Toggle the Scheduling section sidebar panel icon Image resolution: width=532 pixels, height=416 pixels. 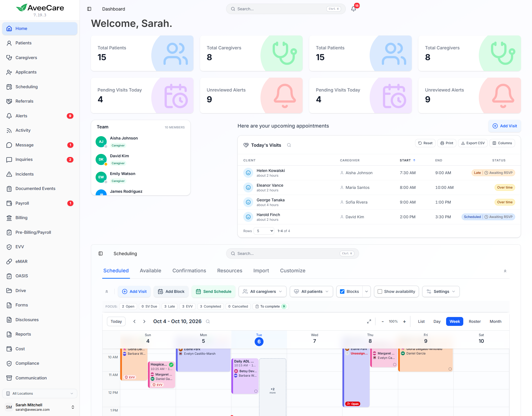[101, 253]
